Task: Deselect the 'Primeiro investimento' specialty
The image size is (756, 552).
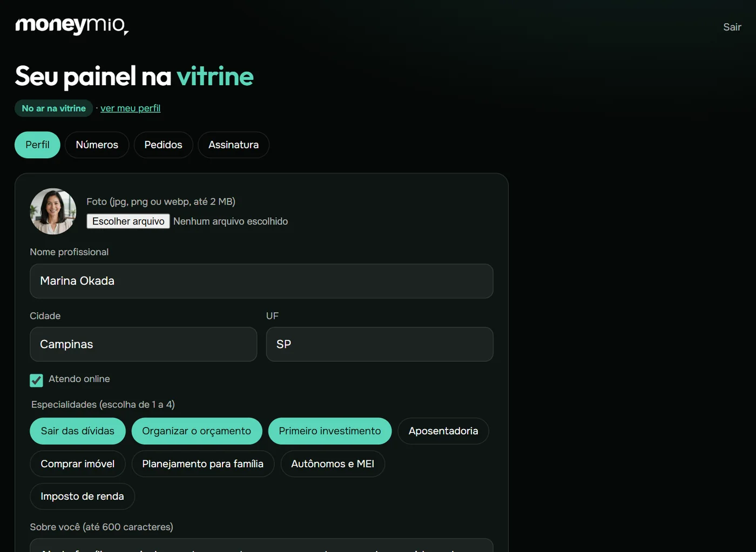Action: (x=329, y=431)
